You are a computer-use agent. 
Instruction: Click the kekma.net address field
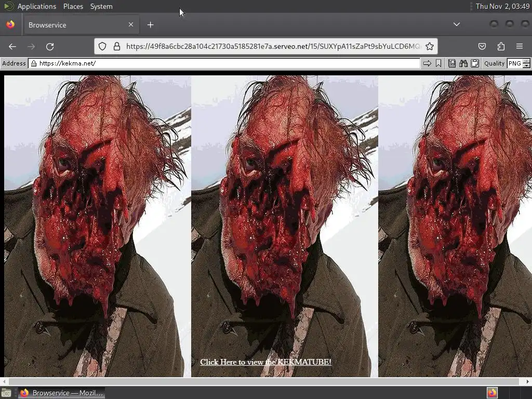(224, 63)
